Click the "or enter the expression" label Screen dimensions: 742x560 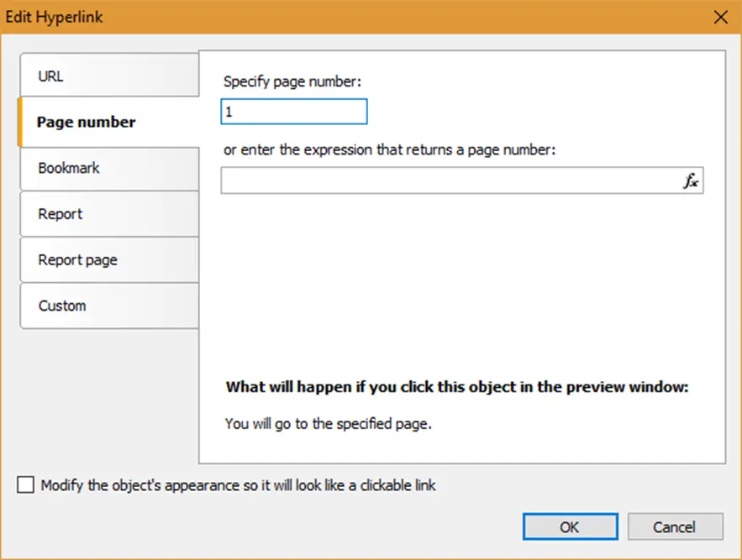click(x=391, y=150)
